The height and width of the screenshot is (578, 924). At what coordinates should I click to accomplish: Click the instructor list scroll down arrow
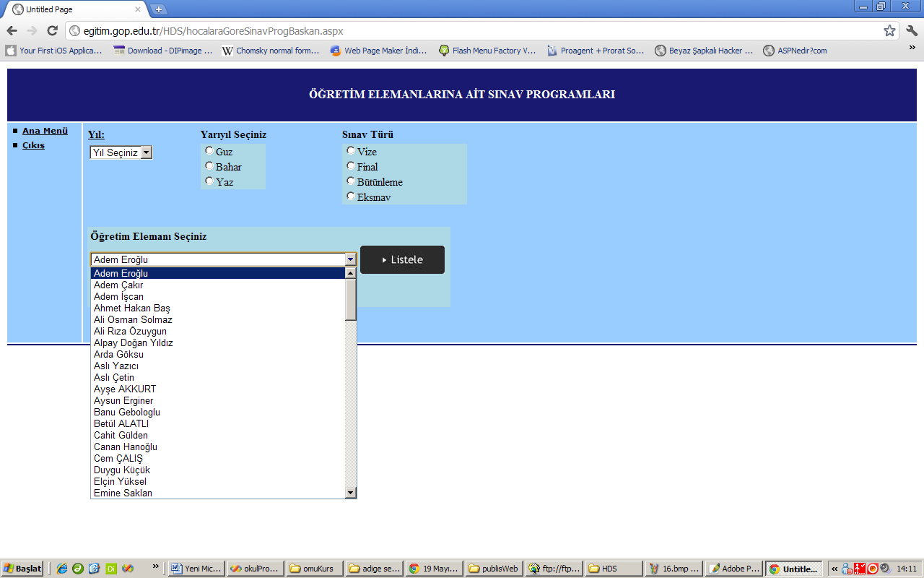click(351, 493)
